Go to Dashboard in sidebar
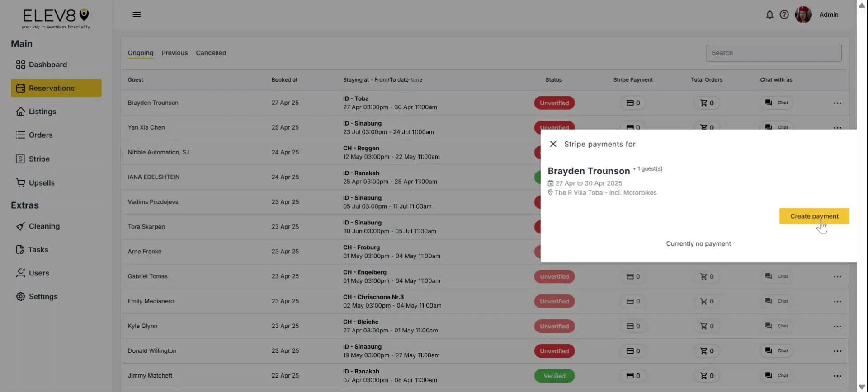The width and height of the screenshot is (868, 392). [x=56, y=65]
